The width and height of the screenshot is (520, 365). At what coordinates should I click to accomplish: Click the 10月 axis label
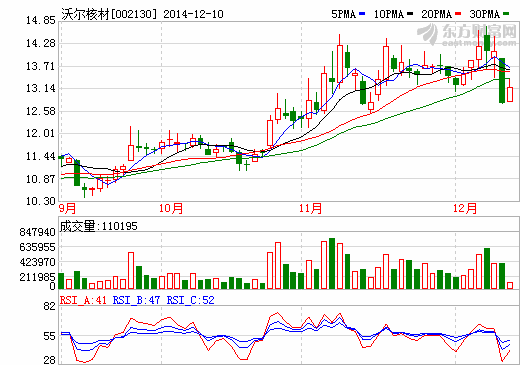171,208
